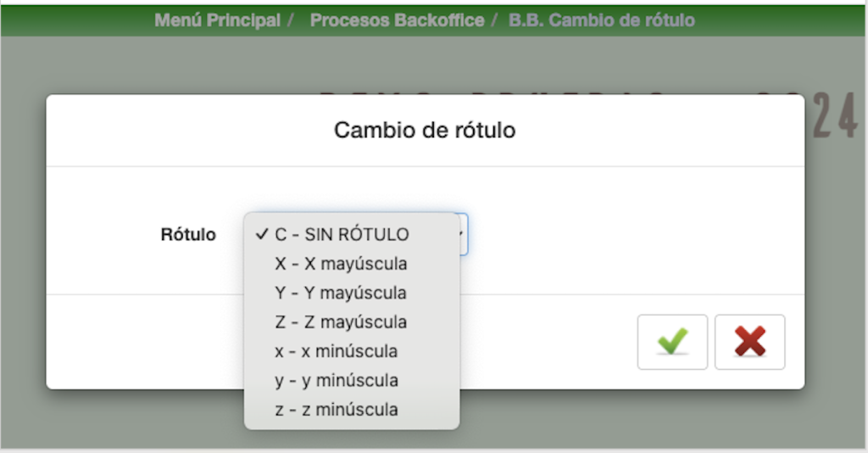Click the partially hidden '24' heading text
868x453 pixels.
(835, 115)
